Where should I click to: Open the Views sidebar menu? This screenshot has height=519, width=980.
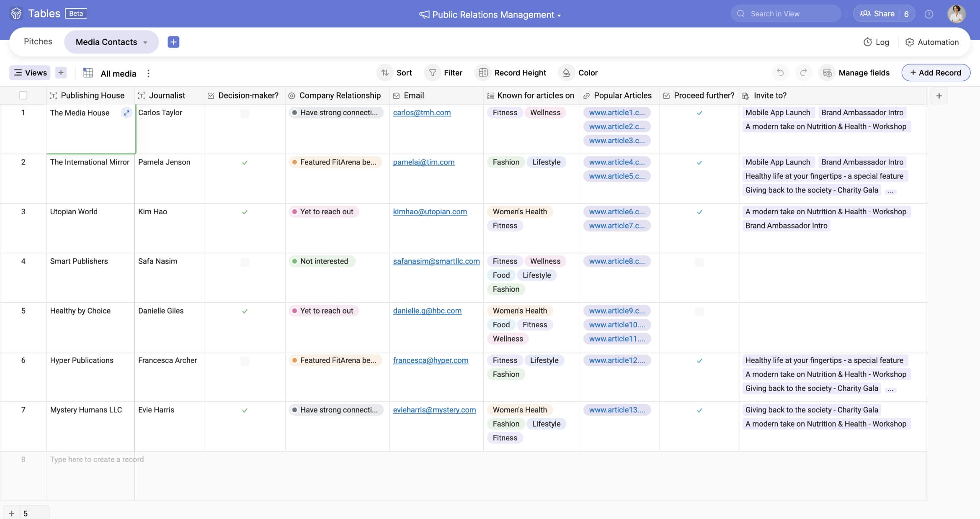(x=30, y=72)
